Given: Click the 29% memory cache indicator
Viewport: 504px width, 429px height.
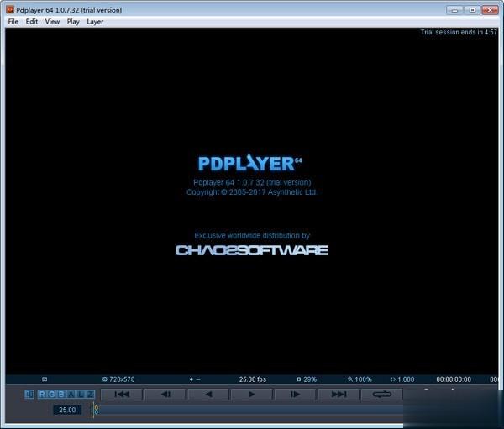Looking at the screenshot, I should pos(307,379).
